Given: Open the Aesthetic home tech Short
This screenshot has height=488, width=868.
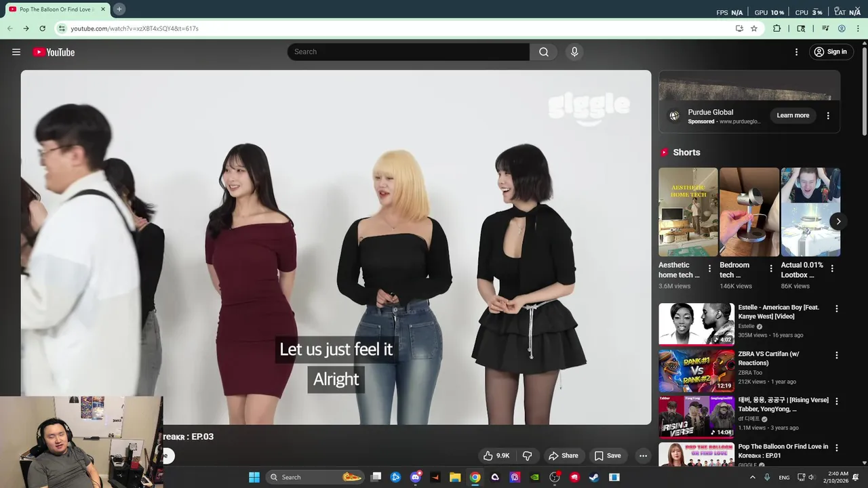Looking at the screenshot, I should (688, 212).
